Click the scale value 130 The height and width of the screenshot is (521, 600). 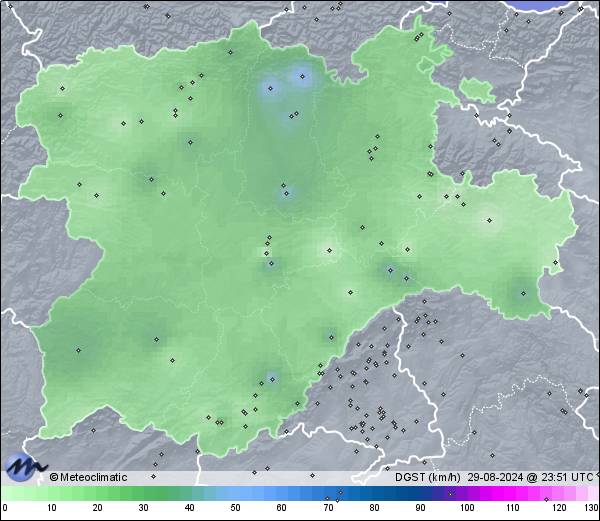pyautogui.click(x=592, y=508)
